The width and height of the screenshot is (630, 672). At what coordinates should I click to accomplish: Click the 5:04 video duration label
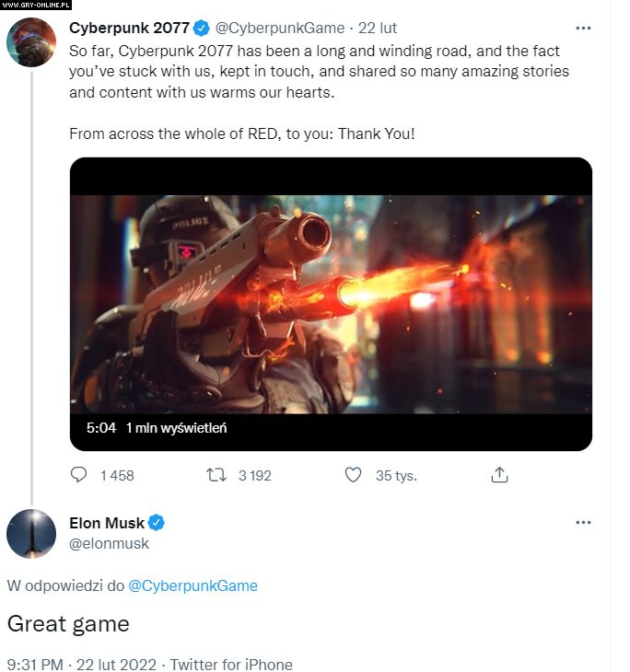click(x=101, y=428)
